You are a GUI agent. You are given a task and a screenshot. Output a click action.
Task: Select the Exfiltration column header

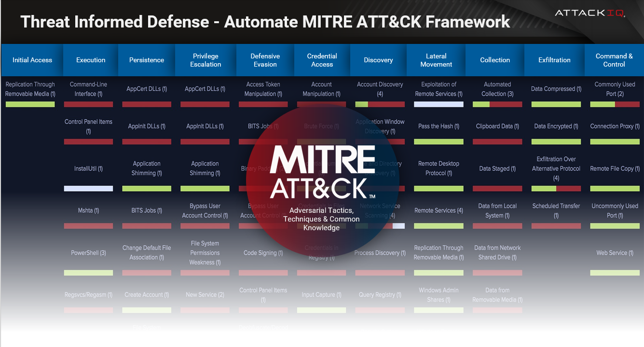(554, 60)
